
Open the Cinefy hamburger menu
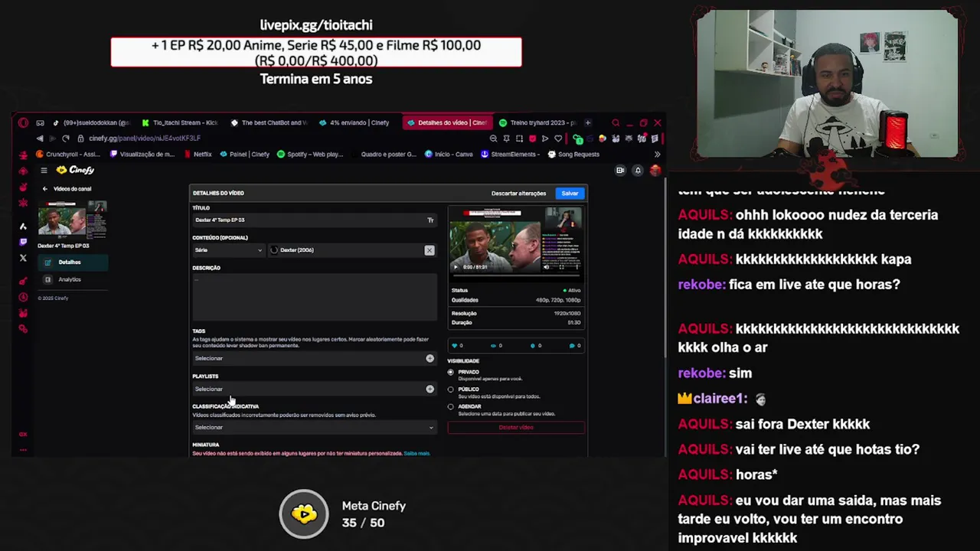(x=44, y=170)
